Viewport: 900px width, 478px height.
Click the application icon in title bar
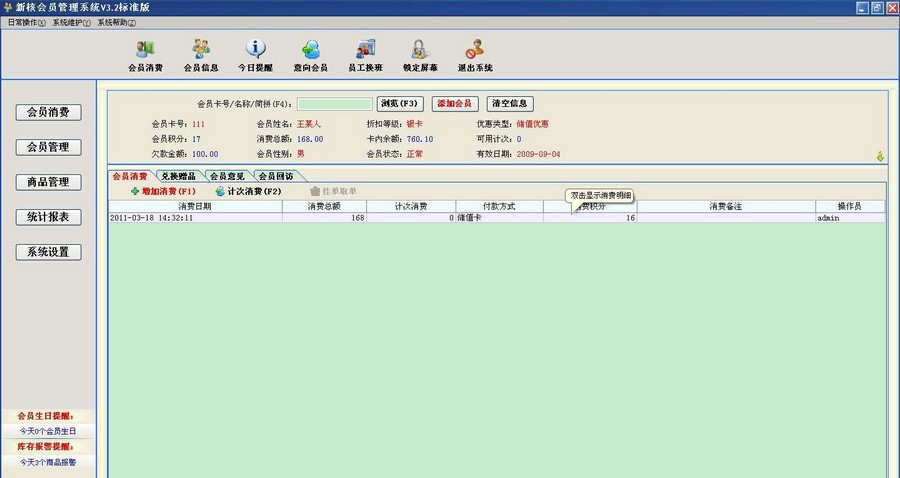pos(7,7)
